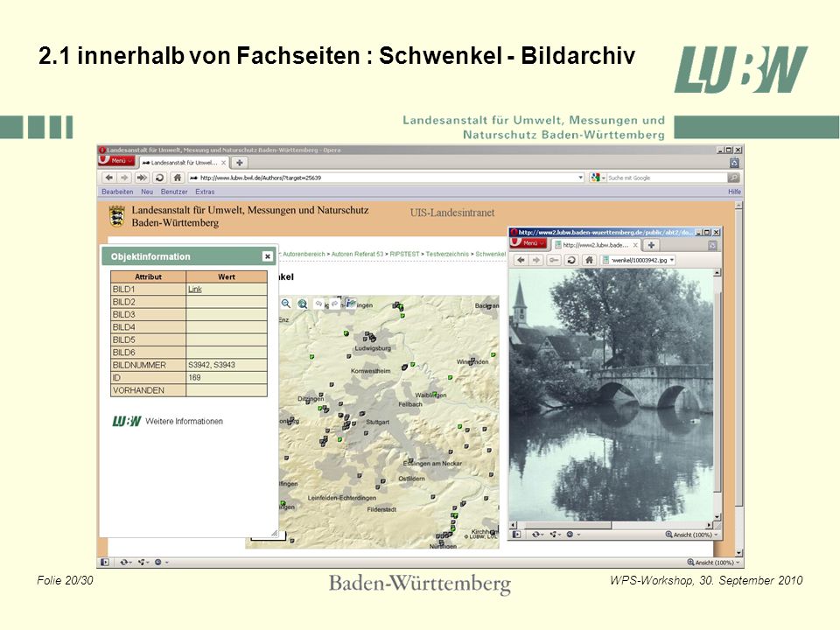Close the 'Landesanstalt für Umwel...' tab
The width and height of the screenshot is (840, 630).
pos(224,163)
